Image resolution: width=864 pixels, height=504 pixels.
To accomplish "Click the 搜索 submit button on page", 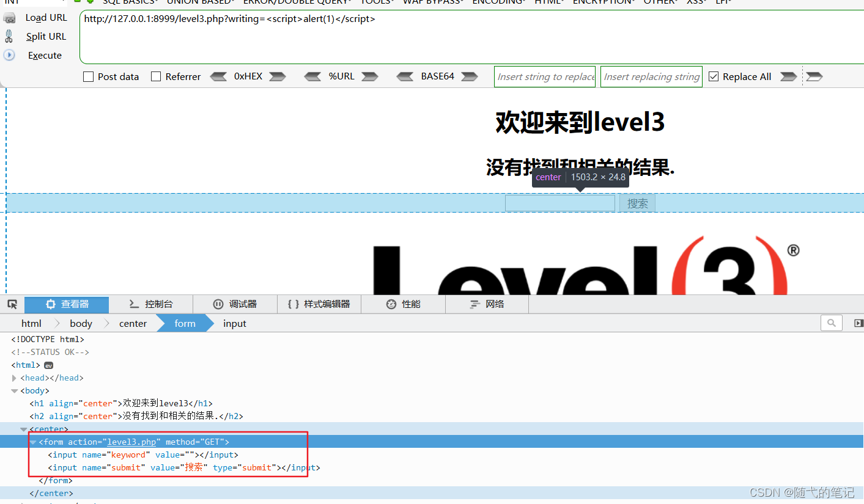I will click(x=637, y=203).
